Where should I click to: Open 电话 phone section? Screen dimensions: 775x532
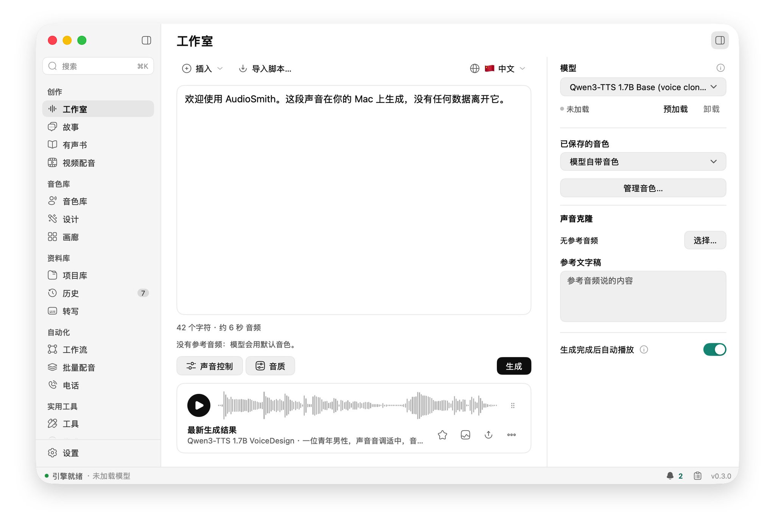click(x=98, y=385)
